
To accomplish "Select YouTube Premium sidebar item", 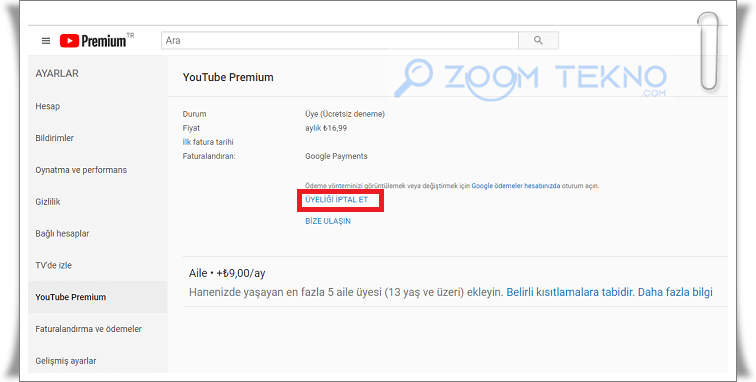I will pyautogui.click(x=98, y=297).
